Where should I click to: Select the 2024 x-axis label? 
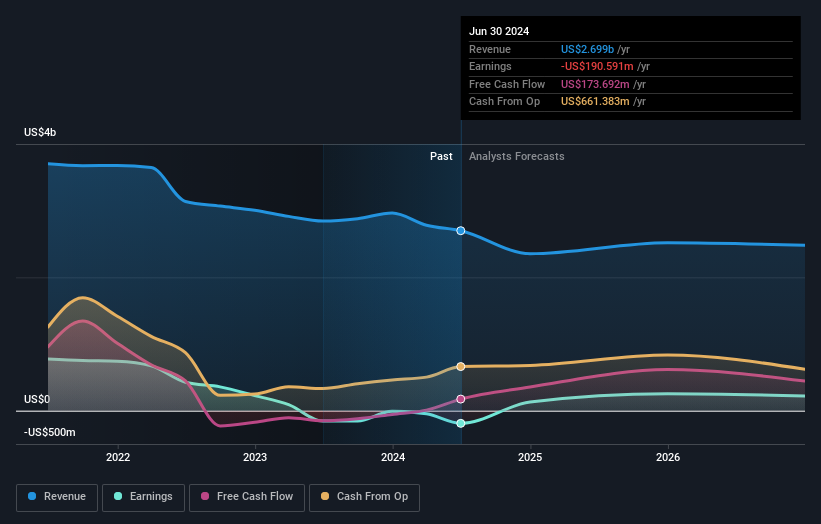[393, 457]
